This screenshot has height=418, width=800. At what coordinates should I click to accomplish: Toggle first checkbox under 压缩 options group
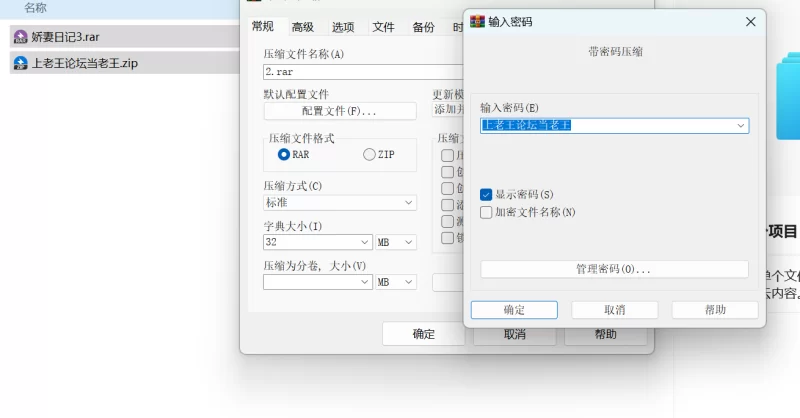(x=447, y=155)
